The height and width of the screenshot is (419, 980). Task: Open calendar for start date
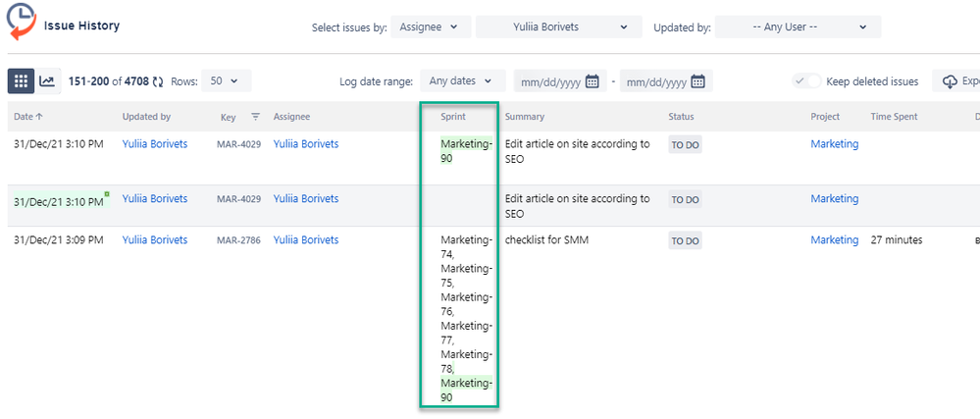(x=592, y=81)
